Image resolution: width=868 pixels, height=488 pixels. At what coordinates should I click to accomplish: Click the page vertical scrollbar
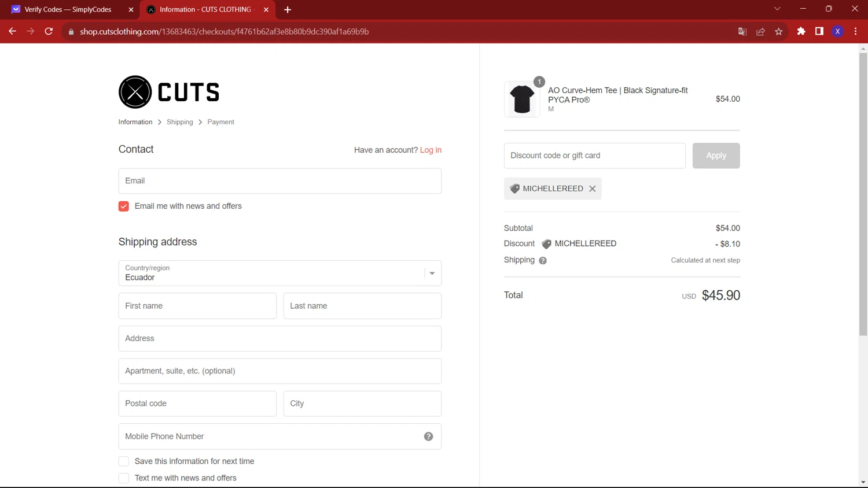[x=863, y=194]
